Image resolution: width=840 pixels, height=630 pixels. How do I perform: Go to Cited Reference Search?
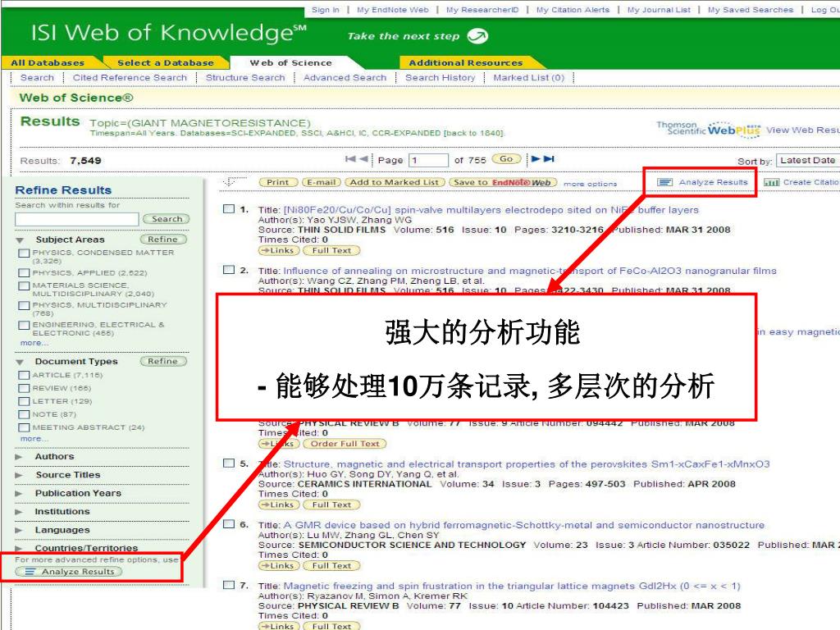(130, 78)
